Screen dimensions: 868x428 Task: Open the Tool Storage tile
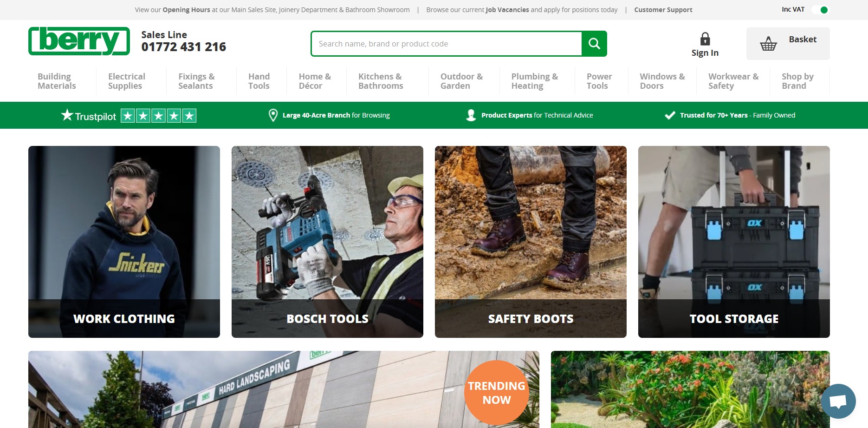733,242
